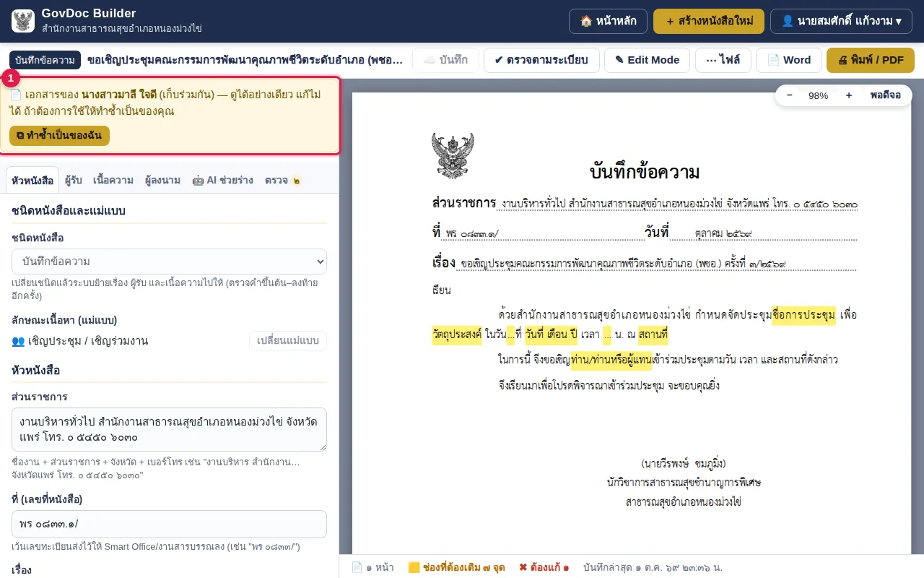Click highlighted placeholder วันที่ เดือน ปี
Image resolution: width=924 pixels, height=578 pixels.
pos(552,335)
